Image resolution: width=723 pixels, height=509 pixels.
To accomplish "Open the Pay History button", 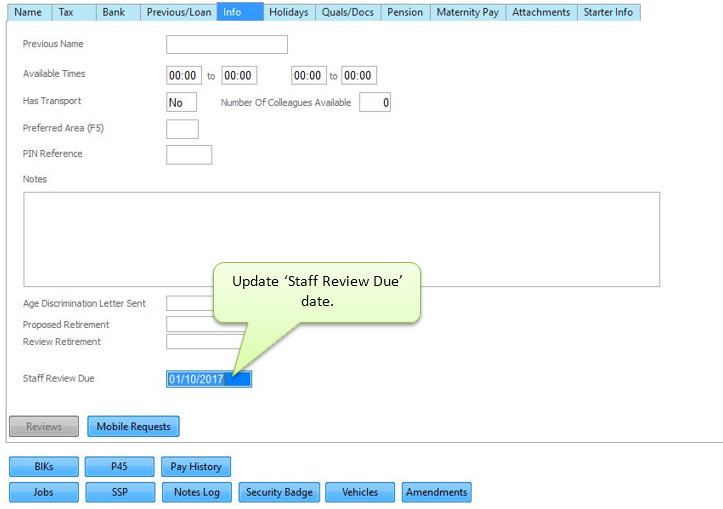I will pyautogui.click(x=196, y=466).
